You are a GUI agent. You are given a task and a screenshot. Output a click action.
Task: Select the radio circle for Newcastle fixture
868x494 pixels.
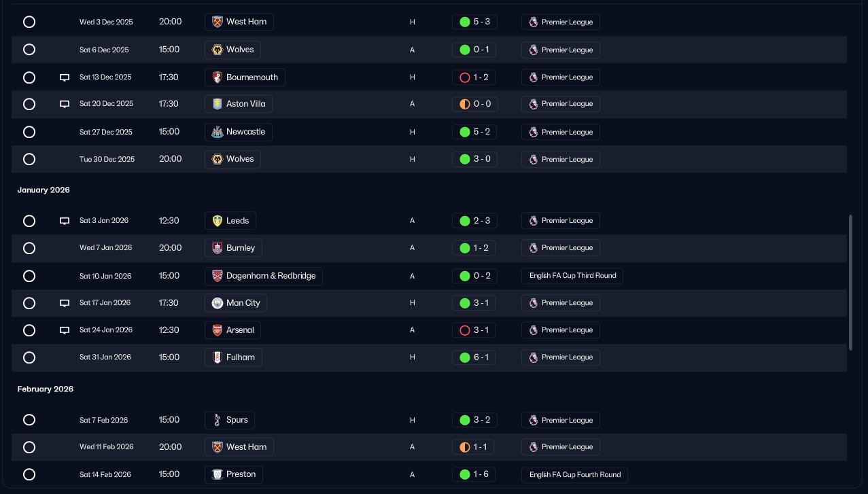pos(29,132)
